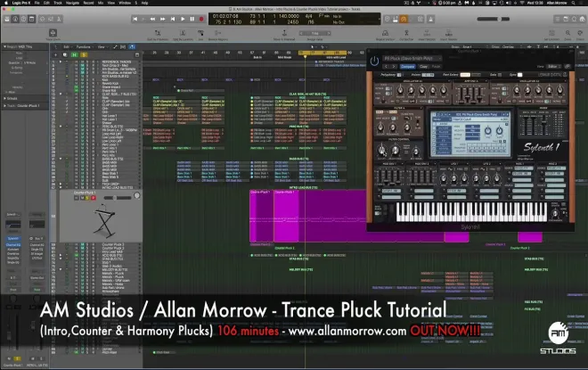Open the plugin View Editor dropdown

pyautogui.click(x=555, y=66)
